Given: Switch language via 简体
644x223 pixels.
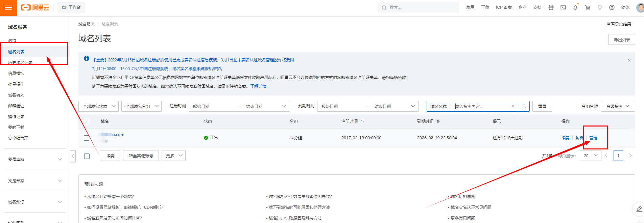Looking at the screenshot, I should coord(625,7).
